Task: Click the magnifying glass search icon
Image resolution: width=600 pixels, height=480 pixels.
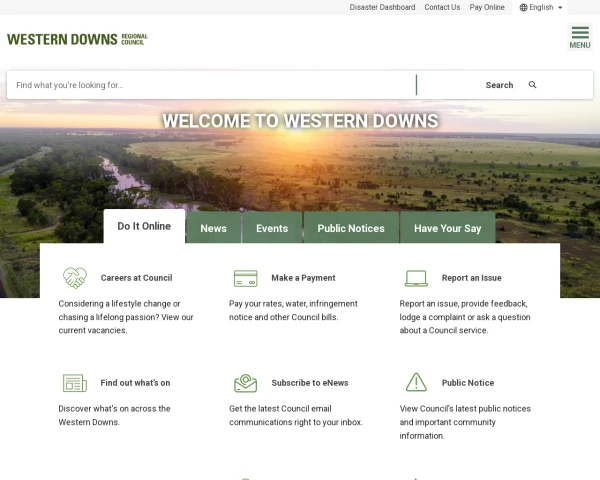Action: 532,85
